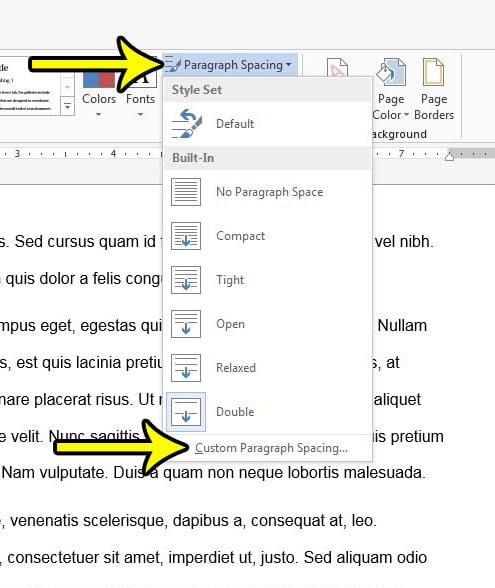This screenshot has width=495, height=588.
Task: Choose the Compact spacing icon
Action: pyautogui.click(x=186, y=236)
